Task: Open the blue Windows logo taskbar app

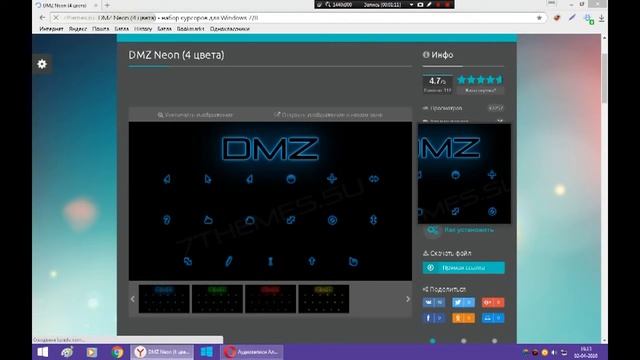Action: tap(207, 352)
